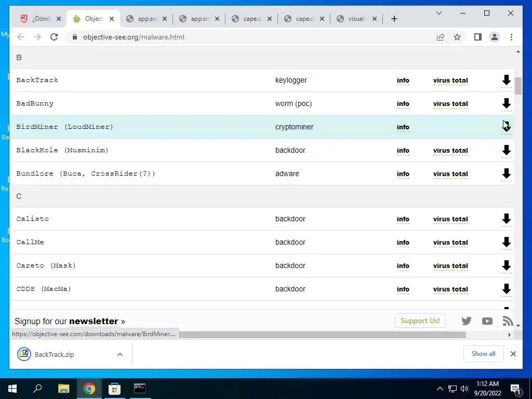Viewport: 532px width, 399px height.
Task: Open the notification center icon
Action: click(515, 389)
